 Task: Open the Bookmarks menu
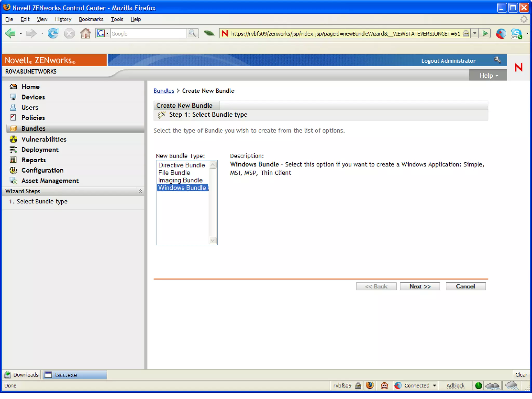pos(91,19)
